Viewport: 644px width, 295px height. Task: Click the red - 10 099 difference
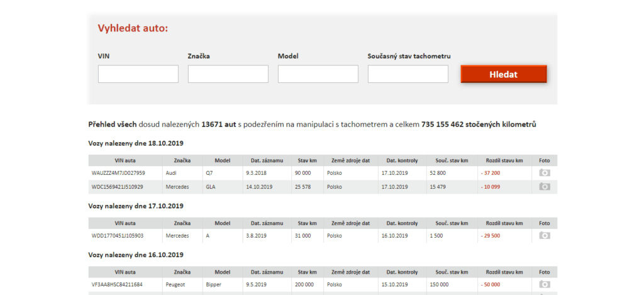tap(491, 187)
